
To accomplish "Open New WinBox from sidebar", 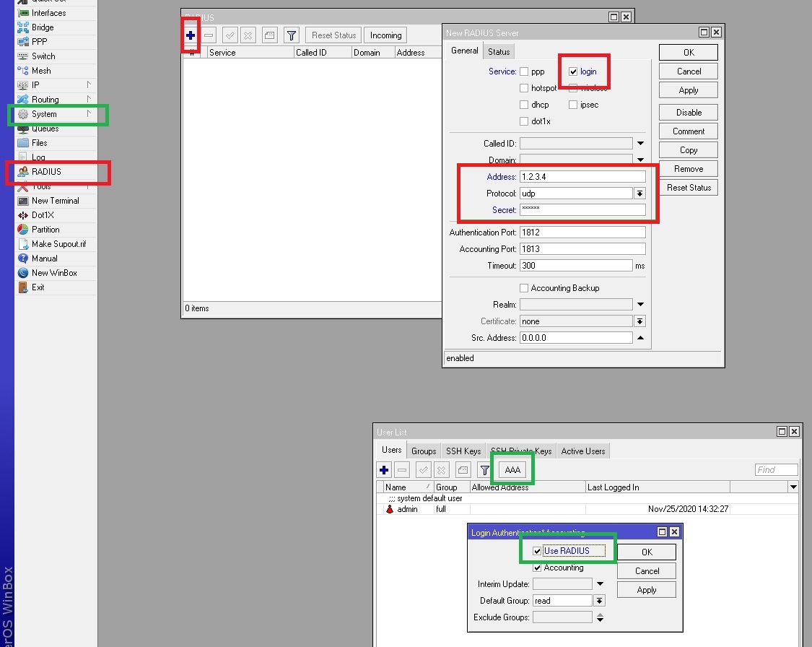I will tap(56, 273).
